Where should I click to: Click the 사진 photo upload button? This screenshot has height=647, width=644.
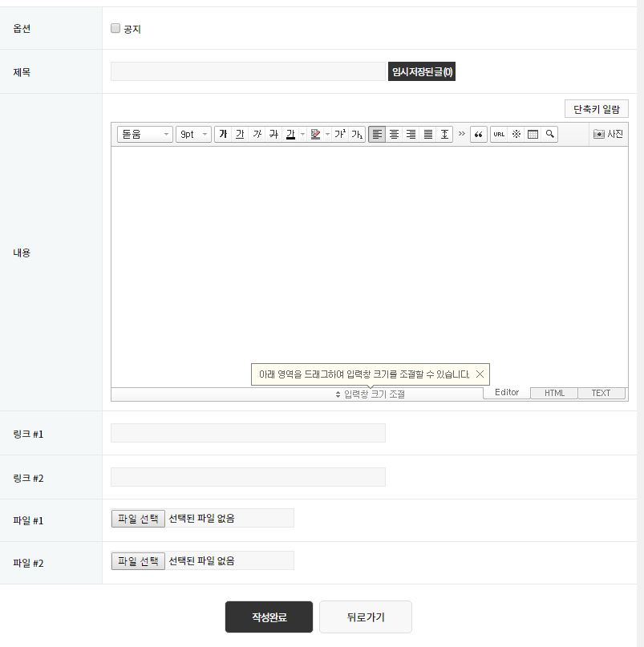[608, 135]
